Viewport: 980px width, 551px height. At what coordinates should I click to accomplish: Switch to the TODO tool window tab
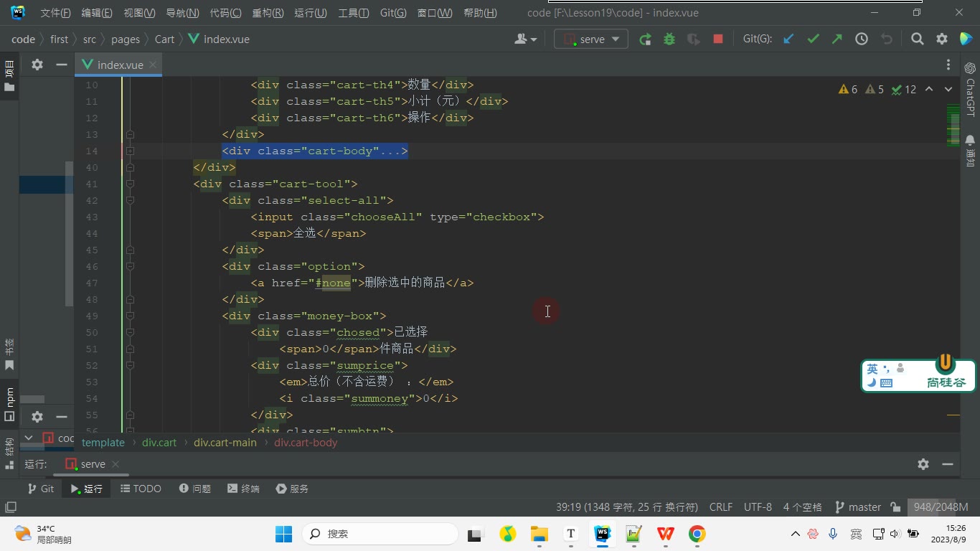pyautogui.click(x=141, y=489)
